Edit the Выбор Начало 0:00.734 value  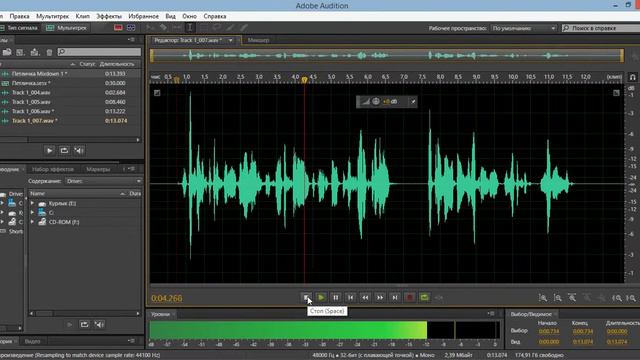point(549,331)
